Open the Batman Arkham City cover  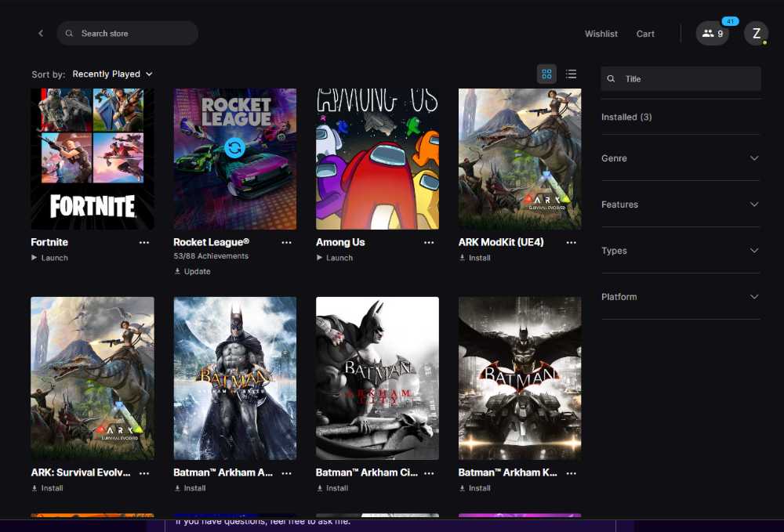(378, 378)
